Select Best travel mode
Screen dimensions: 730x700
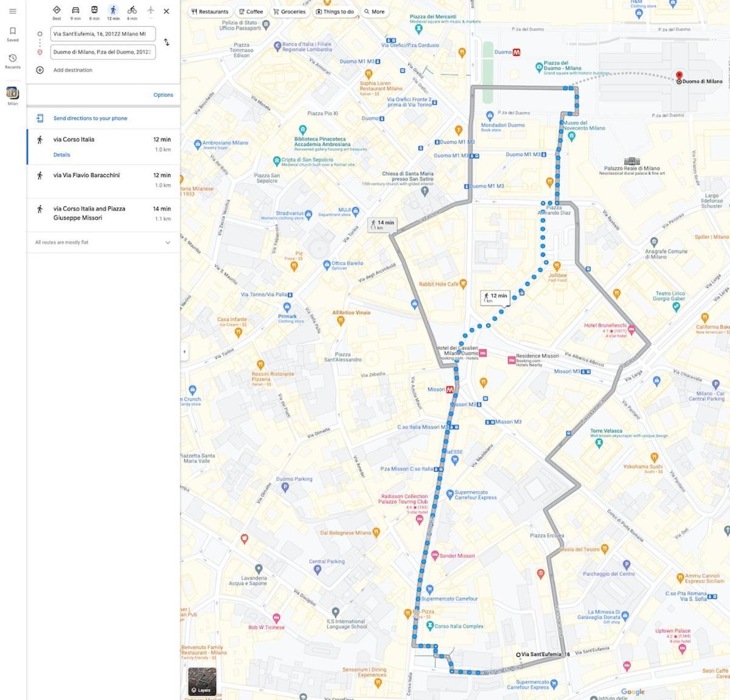coord(57,12)
